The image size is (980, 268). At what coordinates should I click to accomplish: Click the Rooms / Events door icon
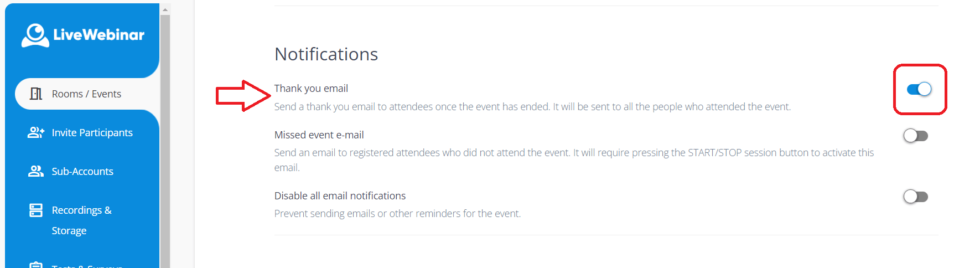[36, 94]
